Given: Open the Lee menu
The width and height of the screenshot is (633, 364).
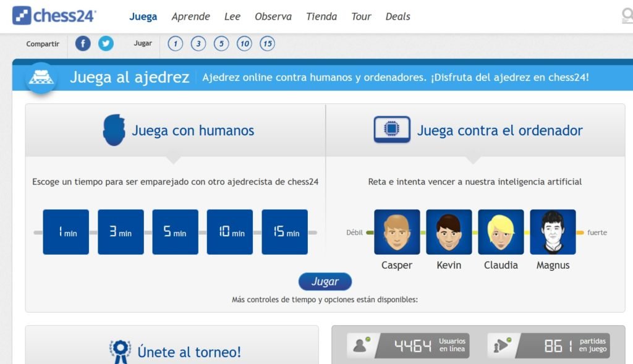Looking at the screenshot, I should pos(232,17).
